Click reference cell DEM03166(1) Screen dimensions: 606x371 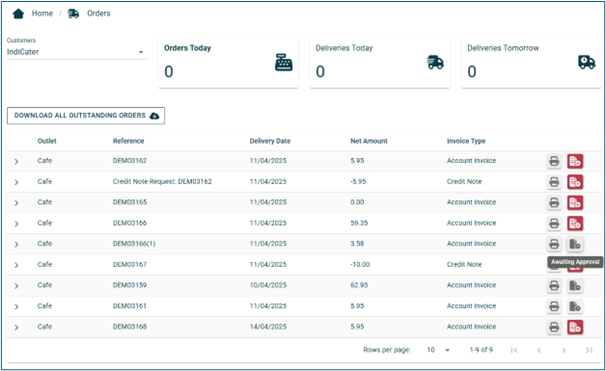[134, 244]
